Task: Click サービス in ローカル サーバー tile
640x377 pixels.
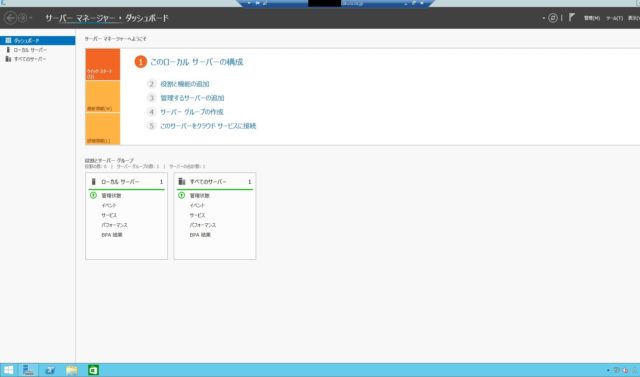Action: [109, 215]
